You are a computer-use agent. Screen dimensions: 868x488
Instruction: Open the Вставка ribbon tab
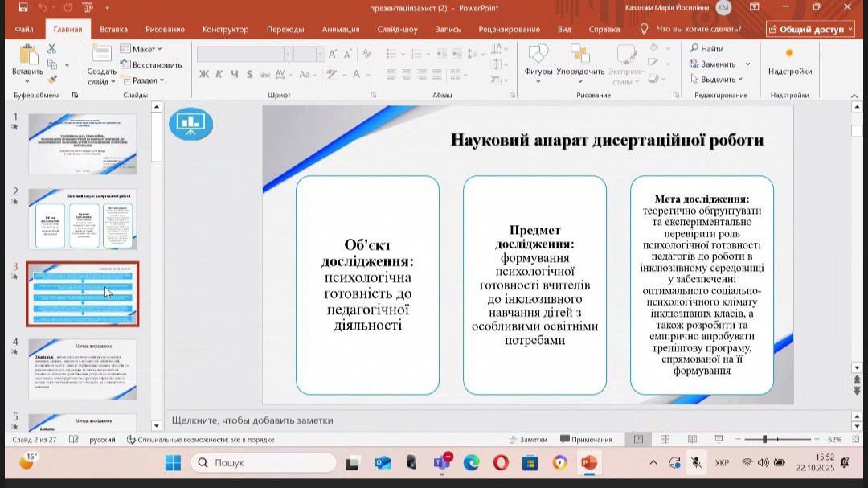[x=113, y=29]
